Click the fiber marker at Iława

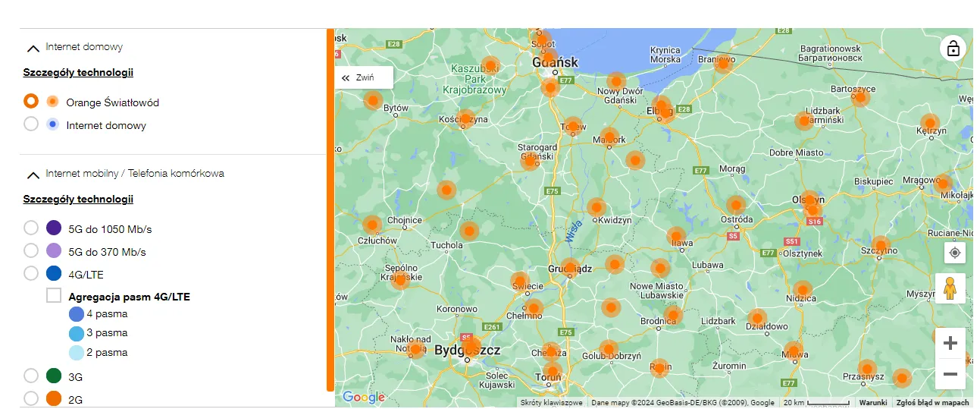(676, 236)
